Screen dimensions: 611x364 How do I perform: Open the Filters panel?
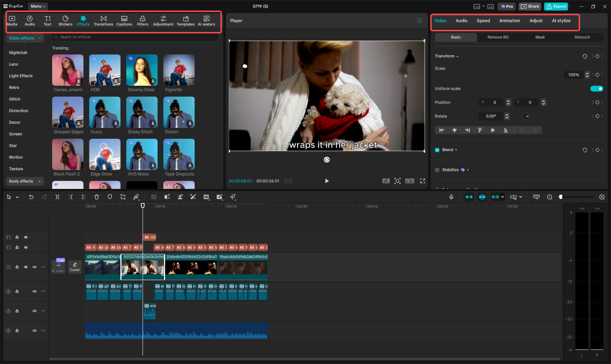tap(143, 20)
